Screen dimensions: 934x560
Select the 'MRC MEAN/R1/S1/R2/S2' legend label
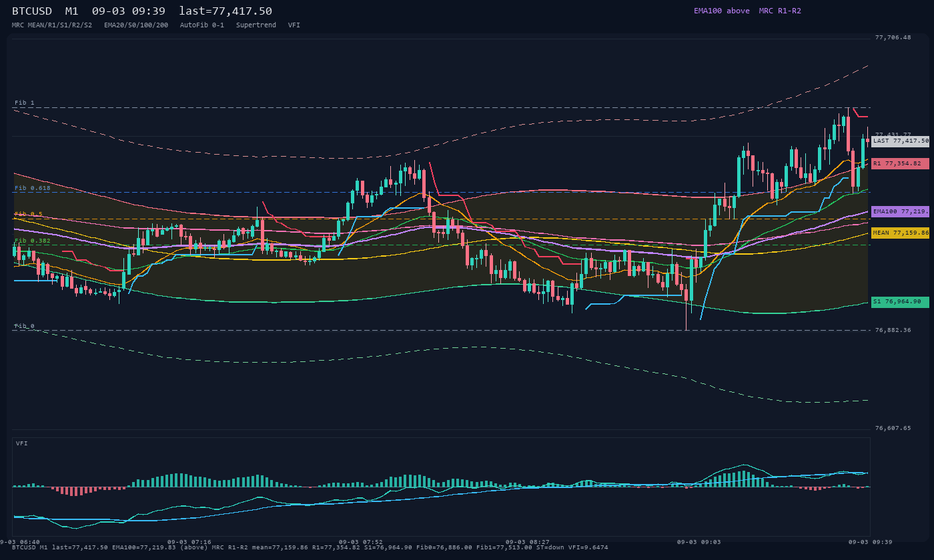[52, 25]
